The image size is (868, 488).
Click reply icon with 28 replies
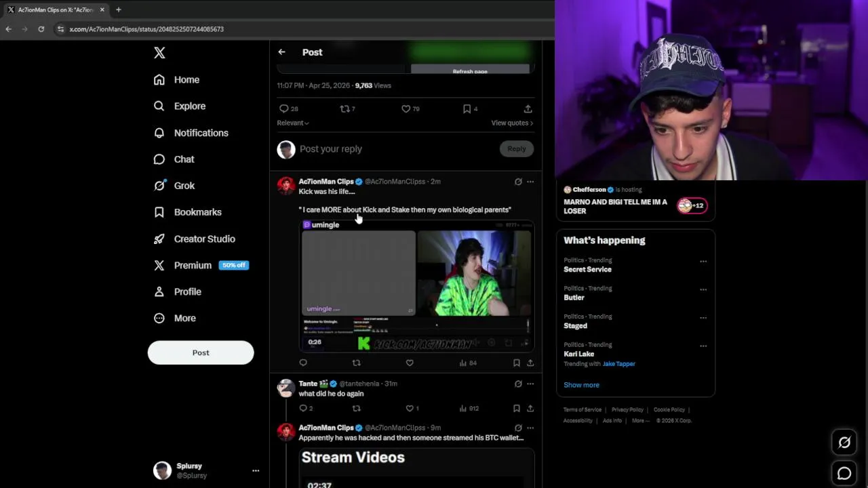pyautogui.click(x=289, y=108)
